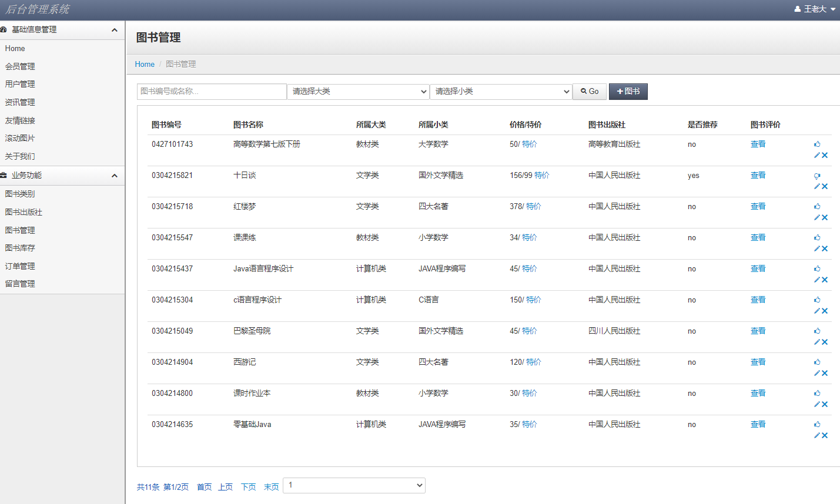Toggle the thumbs-up icon for ci语言程序设计
840x504 pixels.
817,300
